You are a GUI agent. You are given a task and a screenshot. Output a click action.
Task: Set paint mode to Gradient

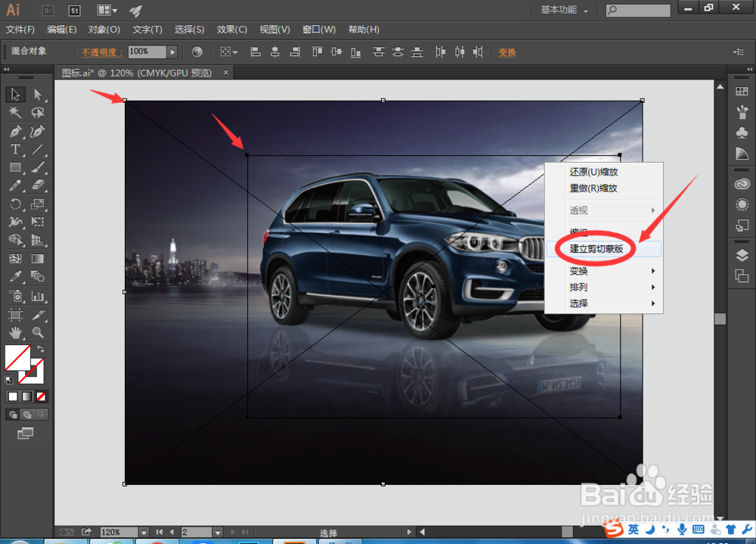pos(27,396)
